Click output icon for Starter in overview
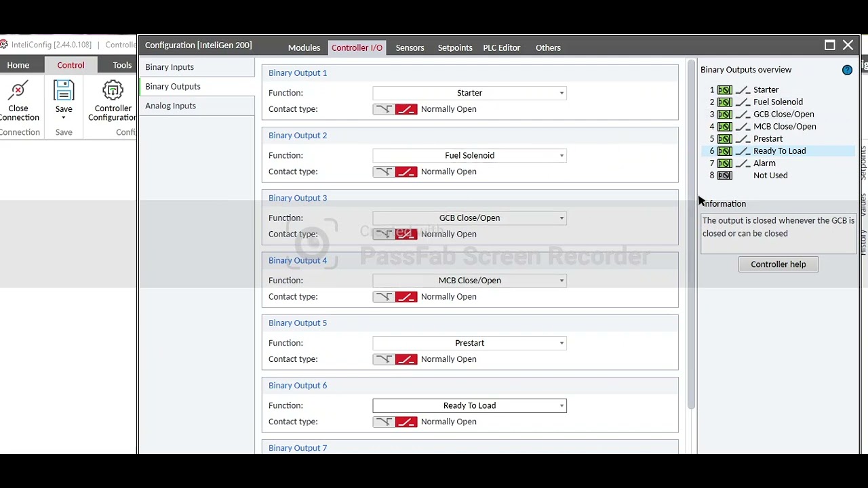 coord(725,89)
